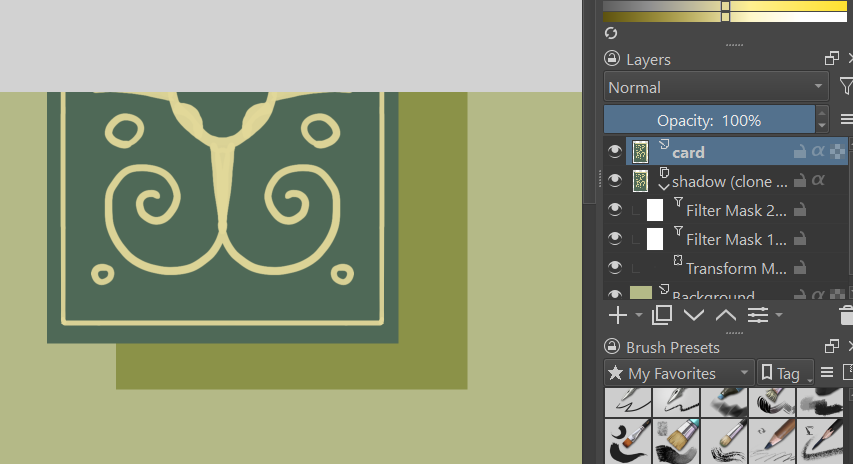Select the wide teal-handle bristle brush preset
This screenshot has width=853, height=464.
point(676,441)
